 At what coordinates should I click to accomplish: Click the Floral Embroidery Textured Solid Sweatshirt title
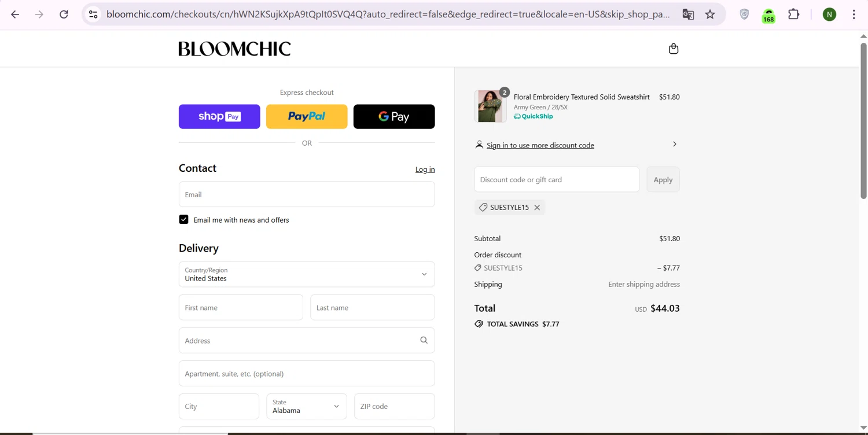coord(582,97)
